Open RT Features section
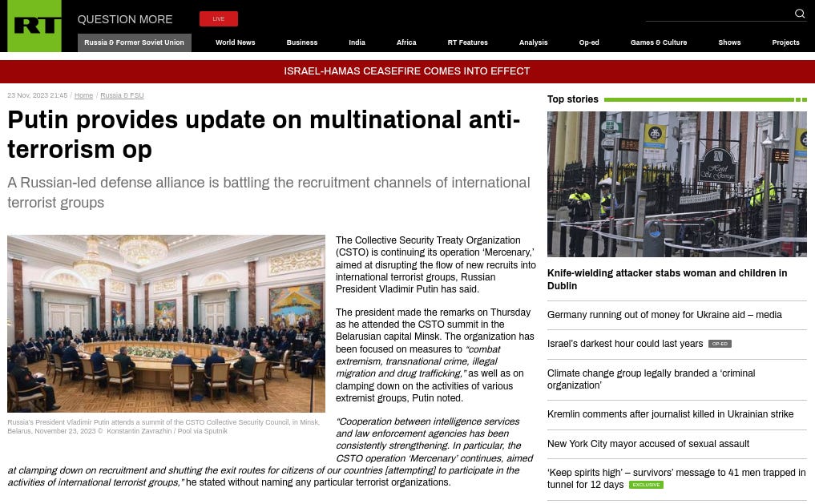815x504 pixels. (x=467, y=42)
